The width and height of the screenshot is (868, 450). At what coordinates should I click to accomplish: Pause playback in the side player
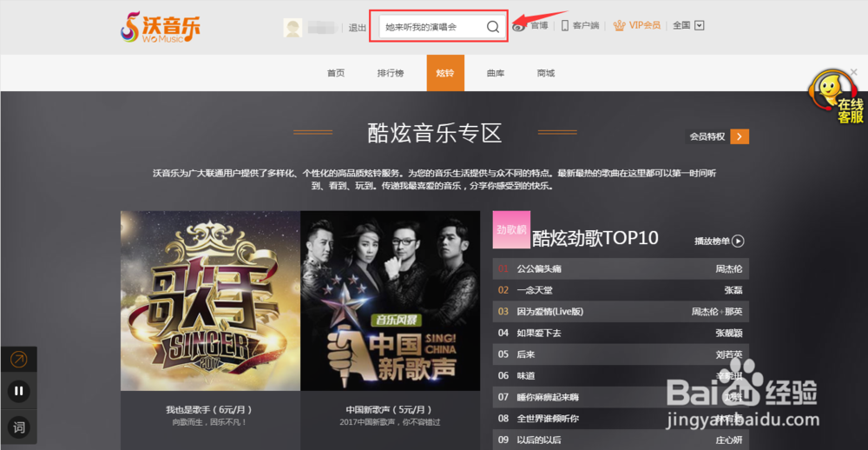tap(19, 391)
